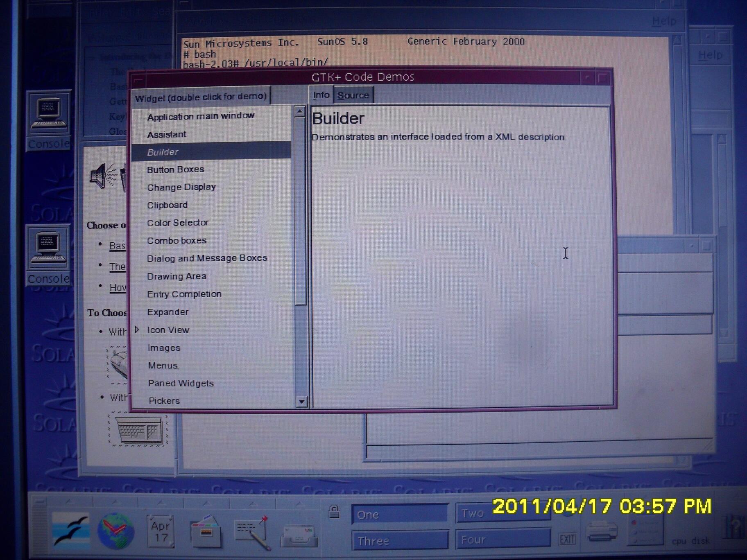Open the 'The' link in help window
The width and height of the screenshot is (747, 560).
click(x=117, y=267)
